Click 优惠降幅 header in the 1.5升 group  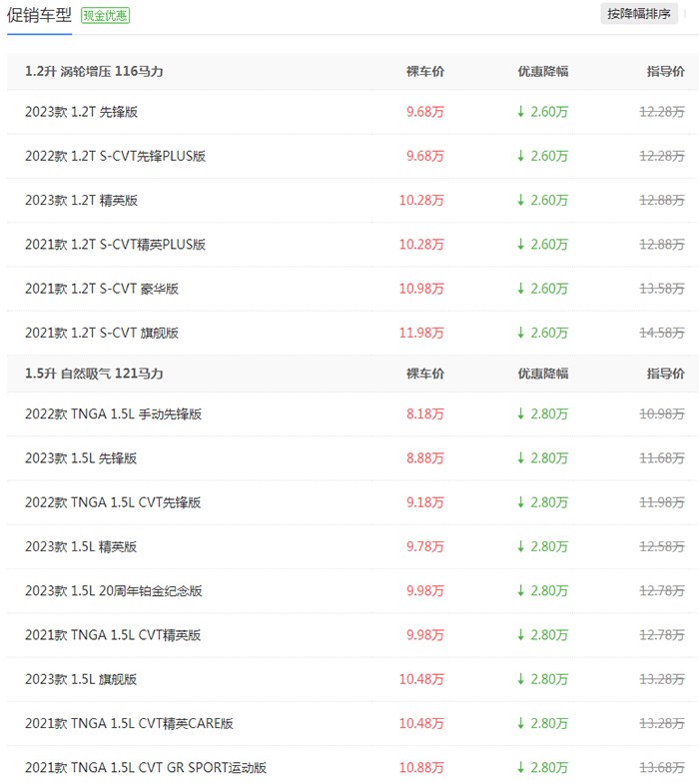click(x=543, y=374)
